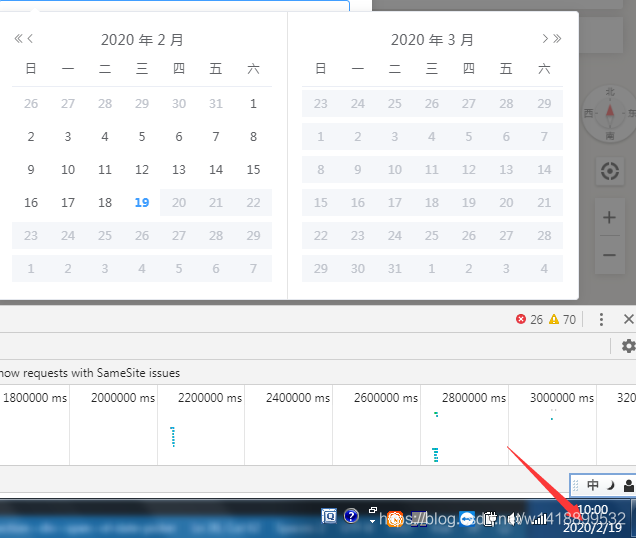Click the IME moon icon
636x538 pixels.
tap(610, 485)
